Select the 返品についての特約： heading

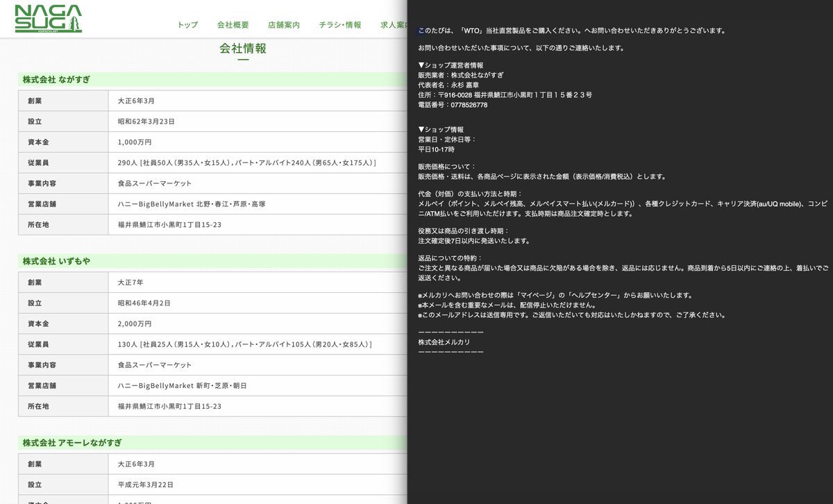pyautogui.click(x=450, y=258)
